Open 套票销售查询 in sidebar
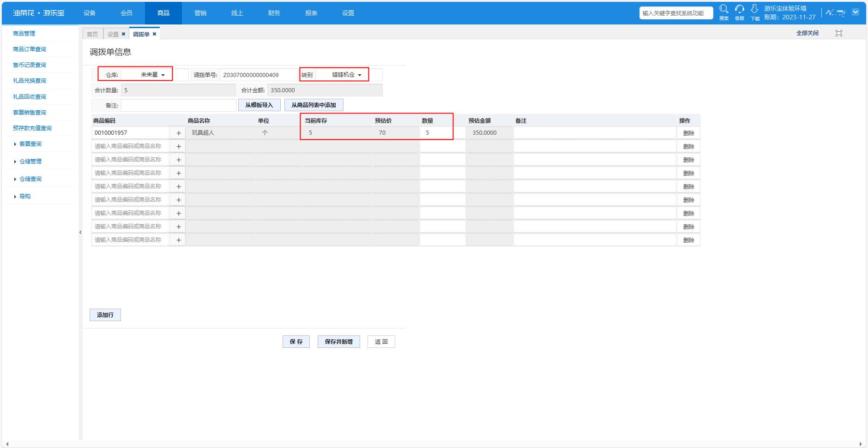 pos(30,113)
